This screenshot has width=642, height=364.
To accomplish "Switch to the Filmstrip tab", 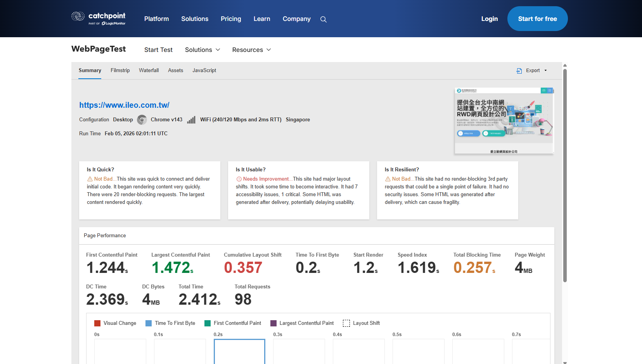I will [120, 71].
